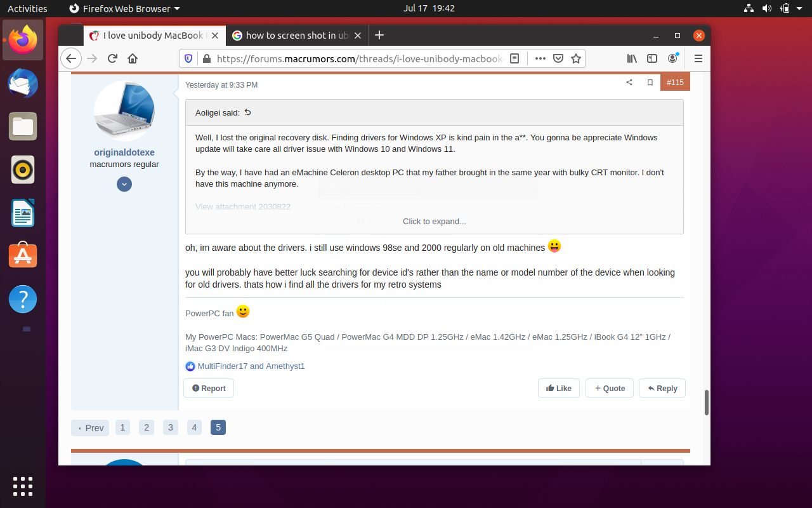812x508 pixels.
Task: Go to thread page 2
Action: coord(147,427)
